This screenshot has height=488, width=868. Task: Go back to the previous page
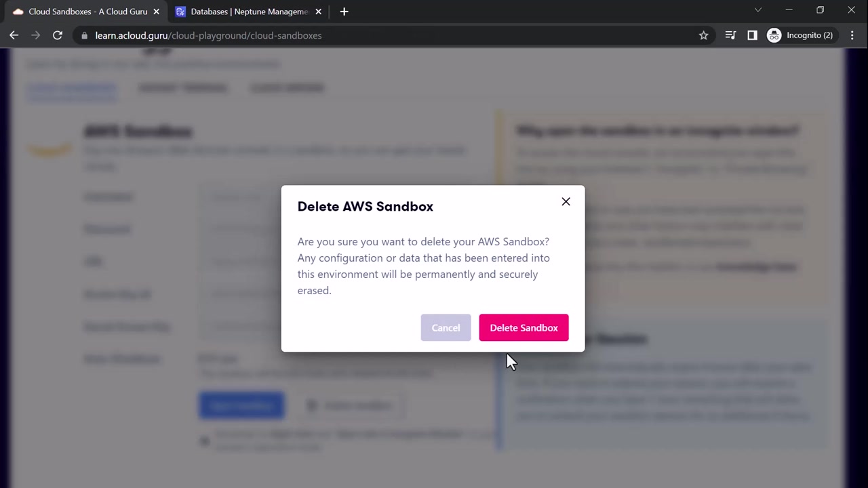[x=14, y=35]
